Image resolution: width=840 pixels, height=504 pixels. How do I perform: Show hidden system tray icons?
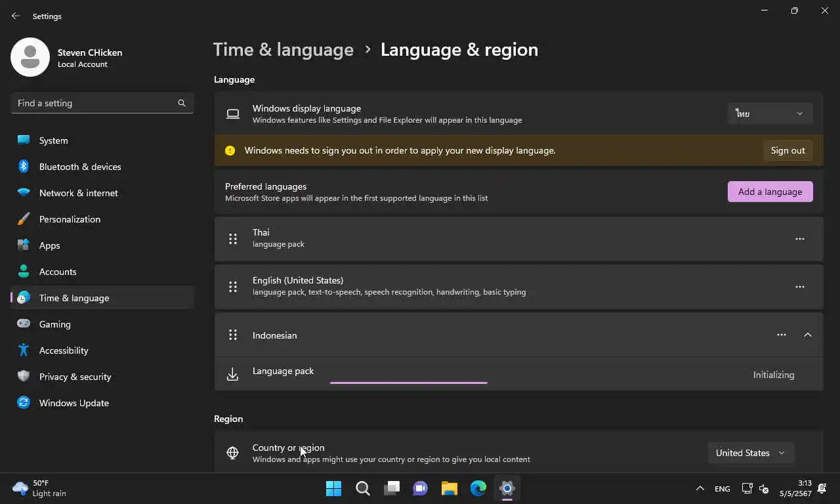[700, 488]
